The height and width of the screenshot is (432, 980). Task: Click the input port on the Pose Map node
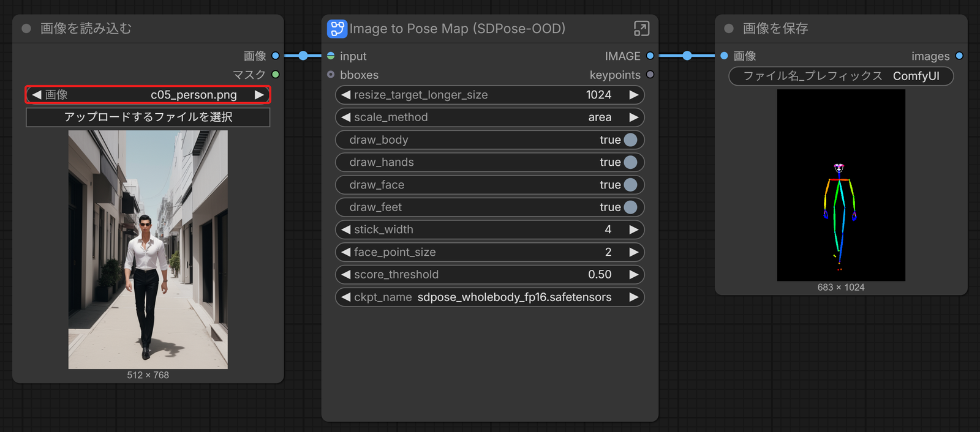point(331,56)
